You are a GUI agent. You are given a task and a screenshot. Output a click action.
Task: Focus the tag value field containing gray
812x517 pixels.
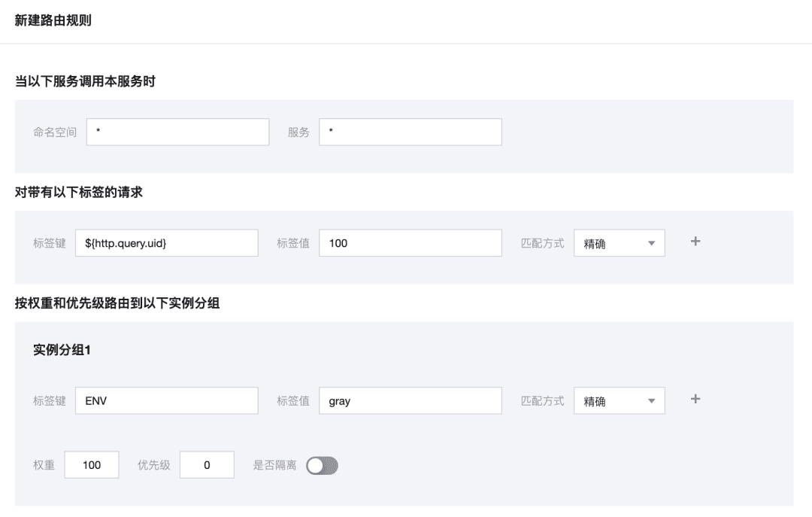pos(410,401)
